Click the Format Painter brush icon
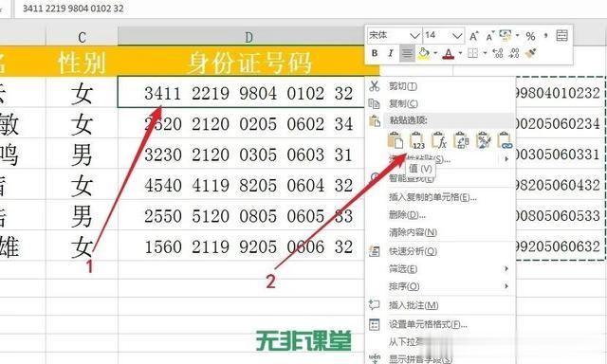This screenshot has height=364, width=607. [531, 53]
